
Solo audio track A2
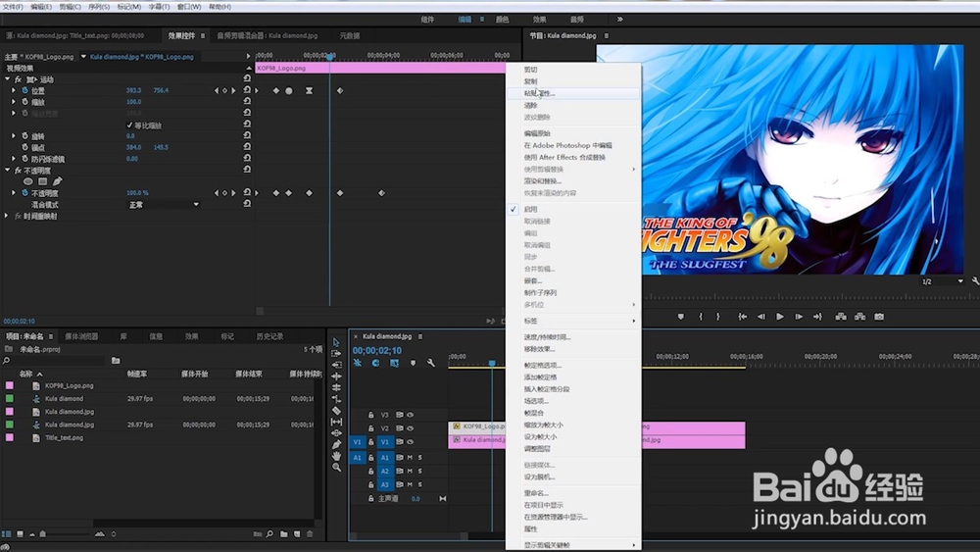420,471
